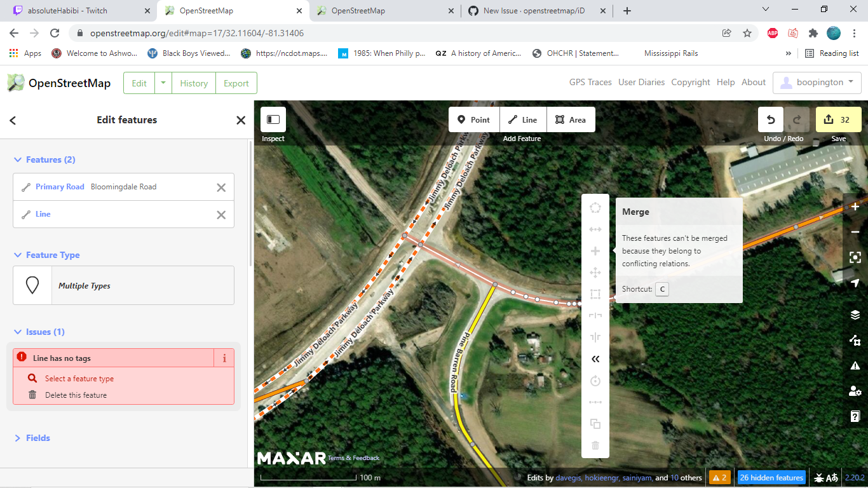Click the Square corners operation icon

point(595,294)
